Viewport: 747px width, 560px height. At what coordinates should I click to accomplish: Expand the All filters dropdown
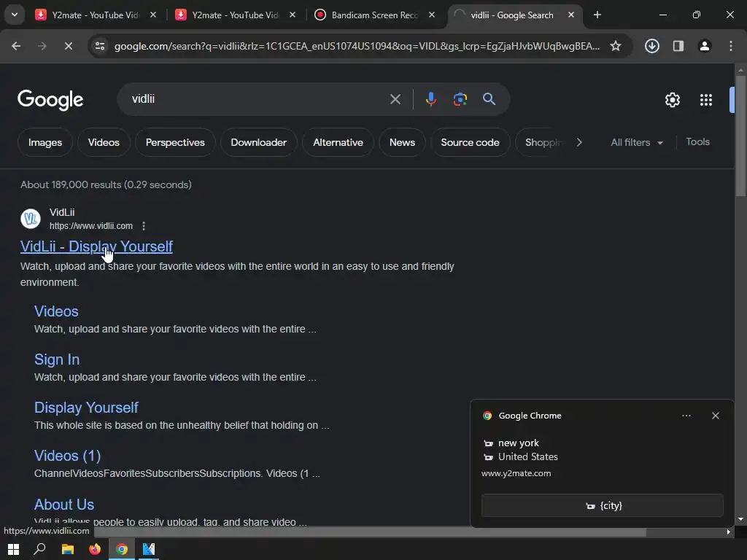coord(637,142)
